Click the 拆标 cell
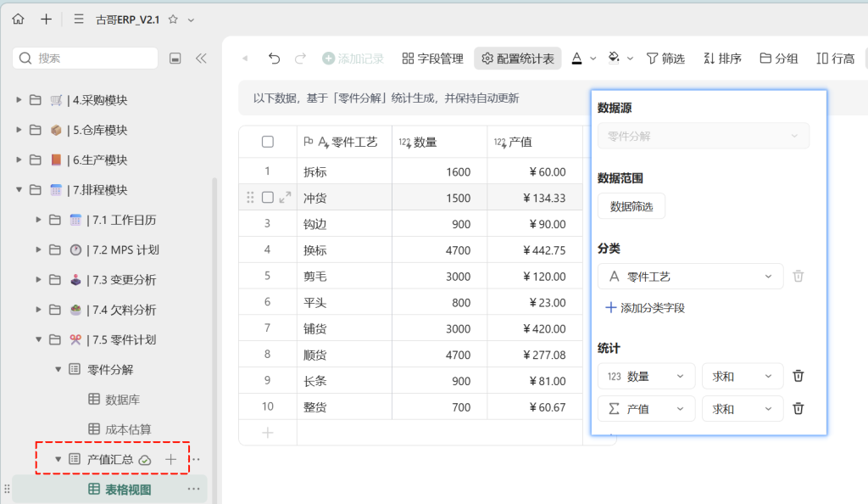The image size is (868, 504). click(344, 171)
